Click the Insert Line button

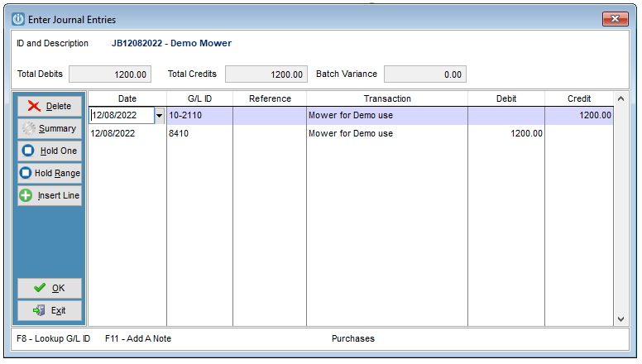coord(50,195)
